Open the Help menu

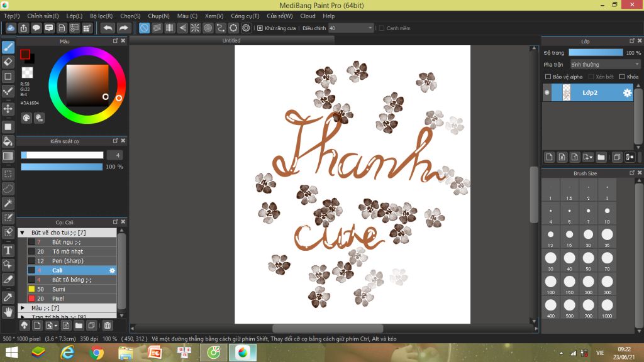tap(328, 16)
